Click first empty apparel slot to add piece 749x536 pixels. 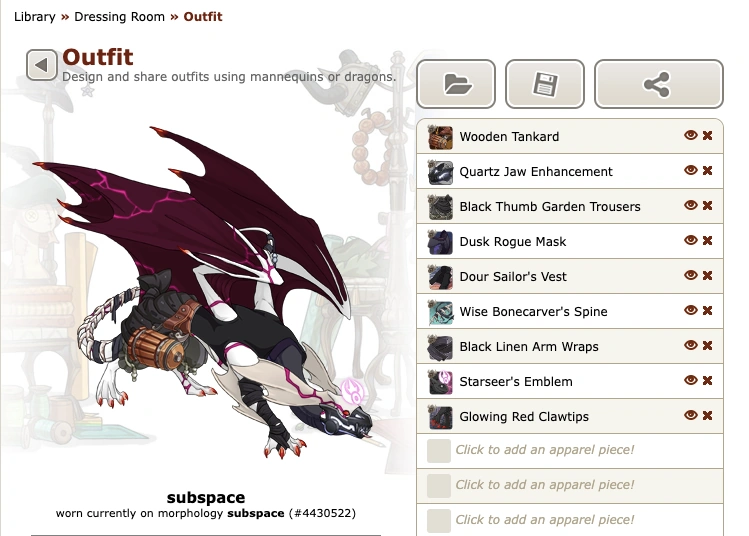(x=570, y=450)
